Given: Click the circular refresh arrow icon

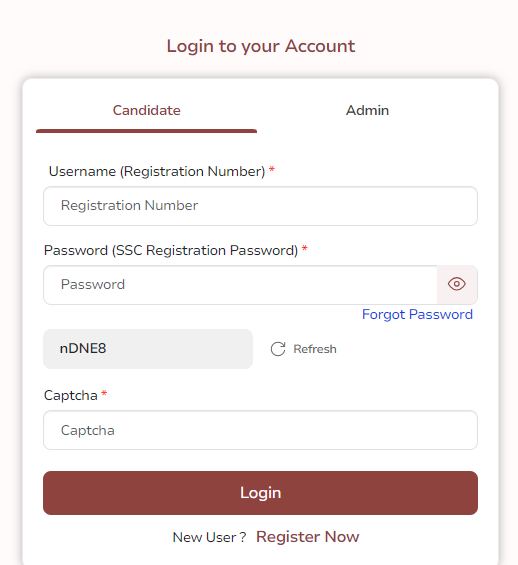Looking at the screenshot, I should [278, 349].
